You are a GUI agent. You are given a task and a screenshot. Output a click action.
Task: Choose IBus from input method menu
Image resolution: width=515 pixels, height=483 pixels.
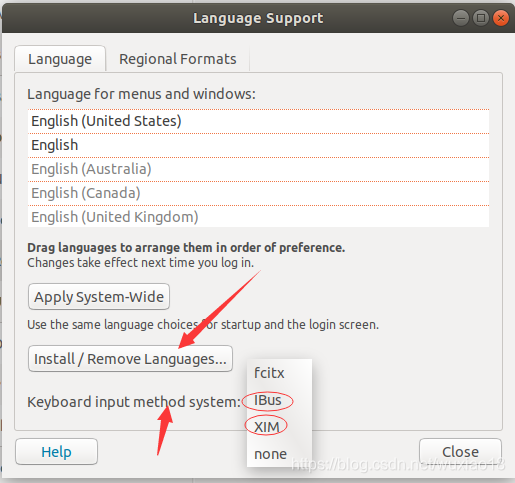[279, 400]
